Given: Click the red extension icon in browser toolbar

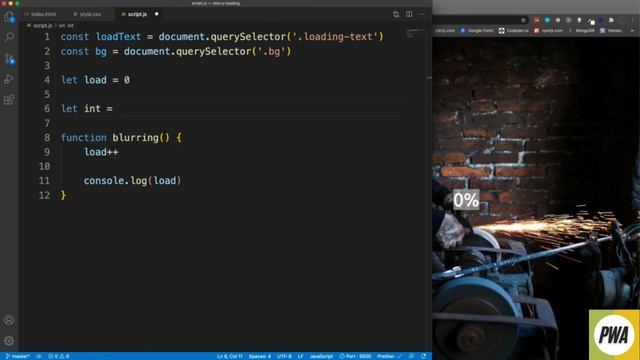Looking at the screenshot, I should click(536, 20).
